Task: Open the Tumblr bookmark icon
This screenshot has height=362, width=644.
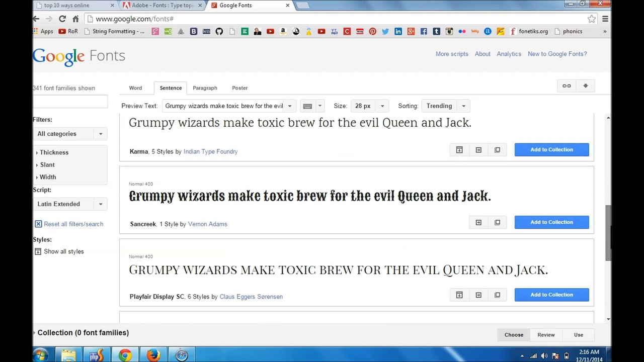Action: (x=436, y=31)
